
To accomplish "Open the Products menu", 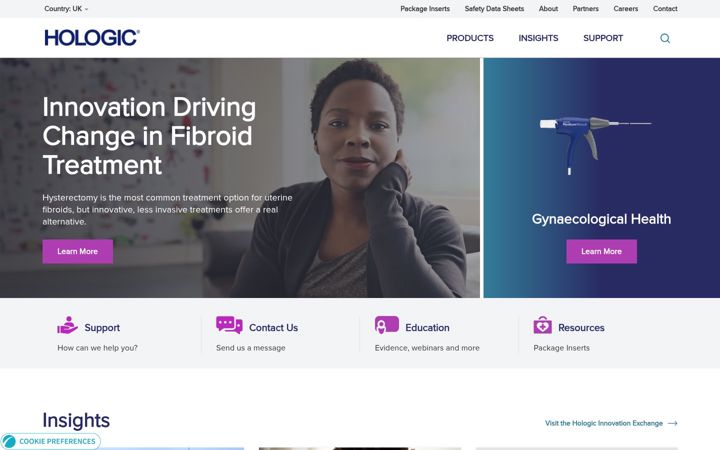I will coord(470,38).
